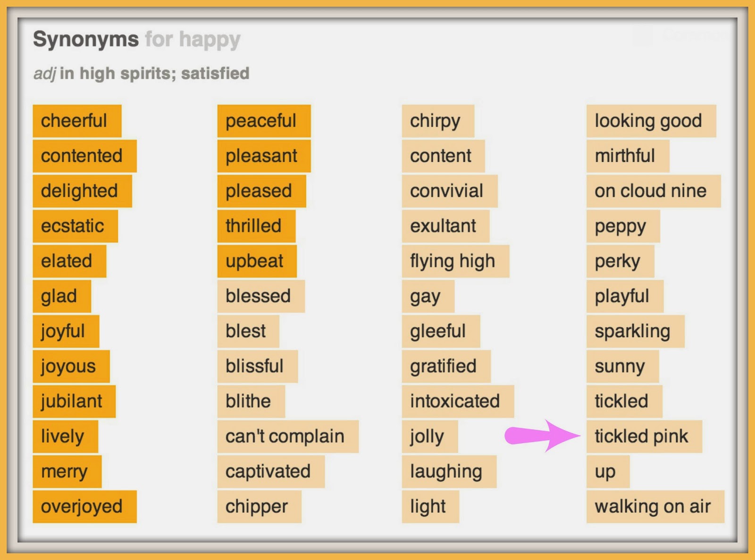Image resolution: width=755 pixels, height=560 pixels.
Task: Select the word "chirpy"
Action: (x=437, y=121)
